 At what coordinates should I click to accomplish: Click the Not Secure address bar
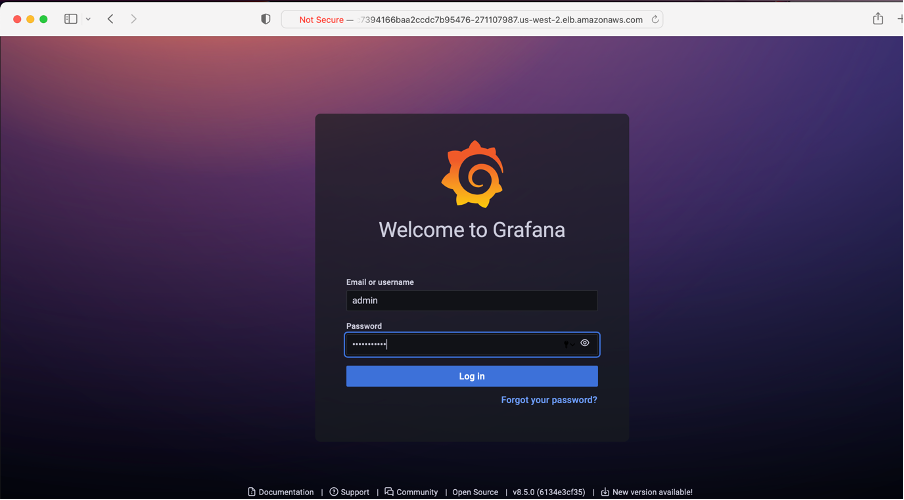(x=472, y=20)
